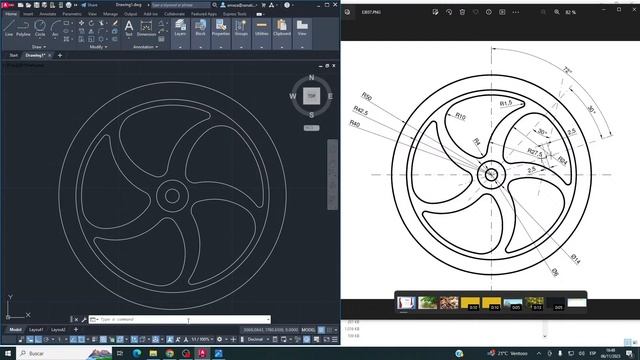Viewport: 640px width, 360px height.
Task: Toggle annotation objects visibility in status bar
Action: [x=169, y=339]
